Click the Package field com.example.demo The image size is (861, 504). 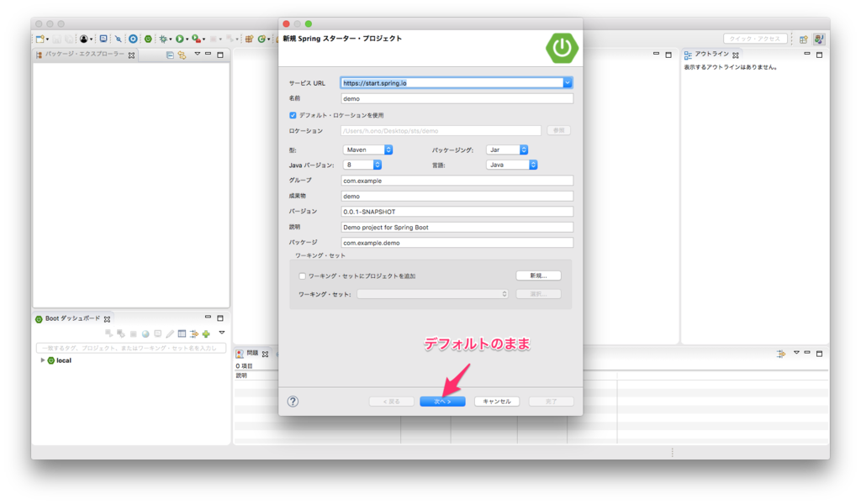(x=457, y=243)
